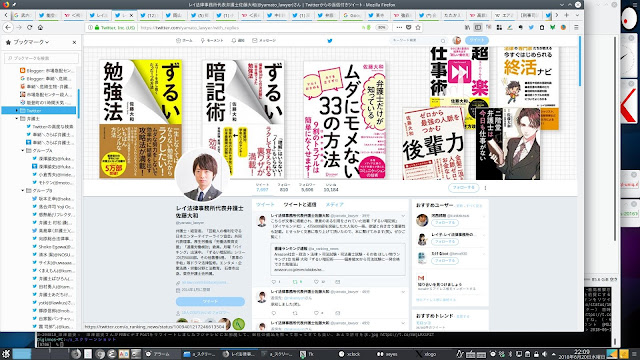Select the ツイートと返信 tab
Screen dimensions: 640x360
(x=300, y=204)
